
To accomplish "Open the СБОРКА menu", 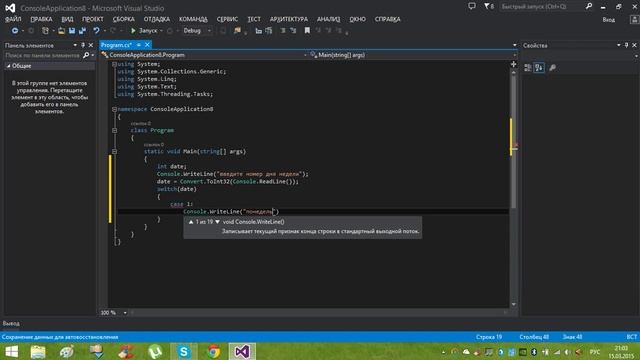I will 124,19.
